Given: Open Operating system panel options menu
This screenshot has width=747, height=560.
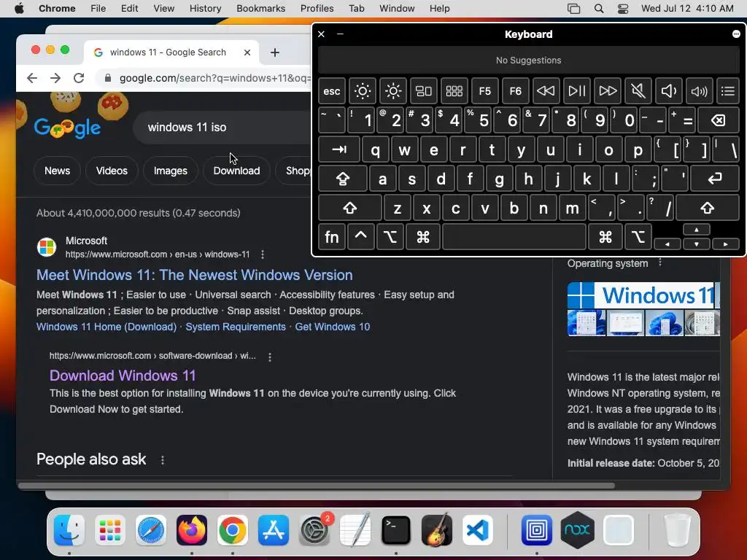Looking at the screenshot, I should (659, 262).
